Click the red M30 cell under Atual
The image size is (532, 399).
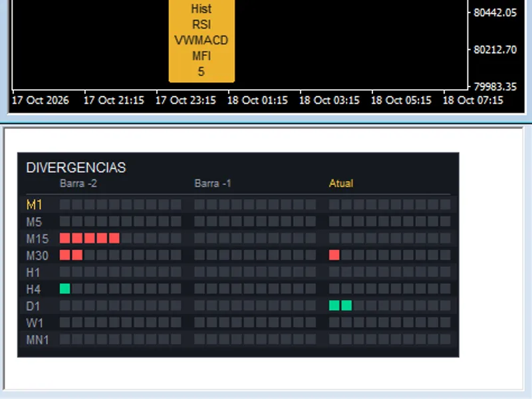[334, 255]
